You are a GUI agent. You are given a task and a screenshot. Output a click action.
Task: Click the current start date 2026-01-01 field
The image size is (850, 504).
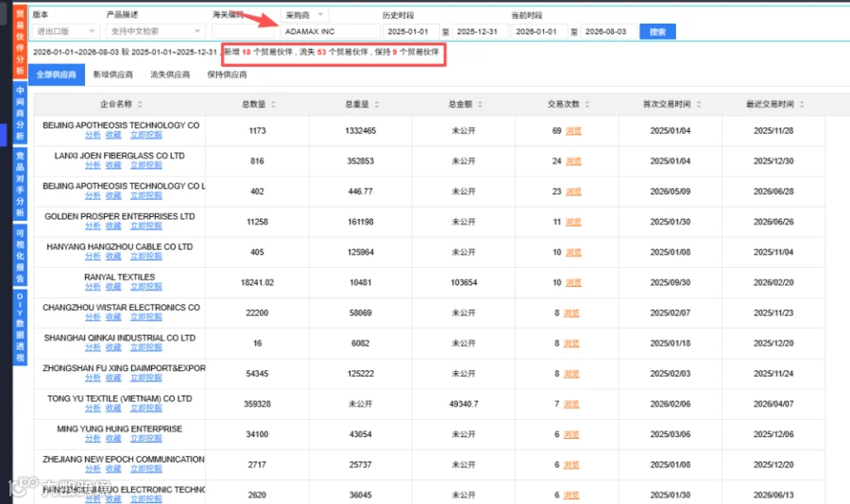(x=539, y=31)
